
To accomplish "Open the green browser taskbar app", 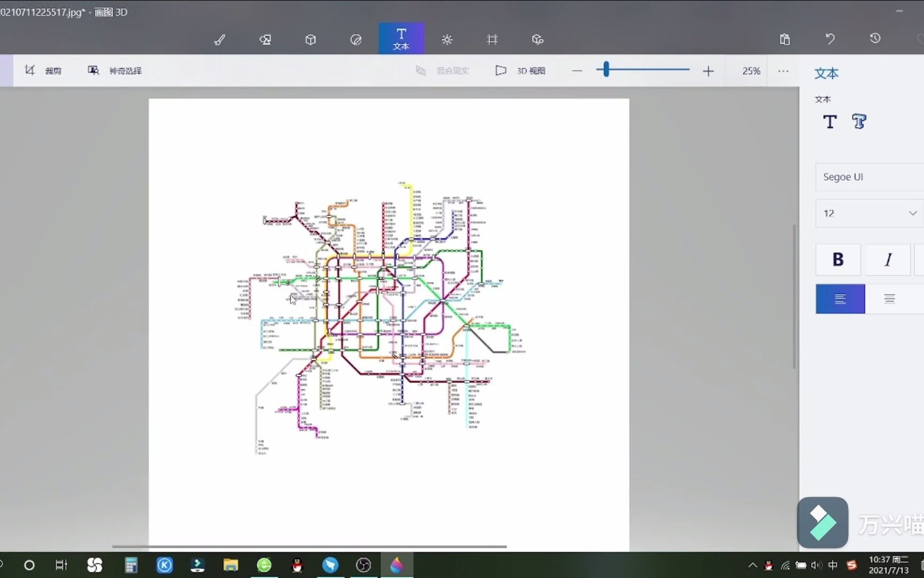I will [264, 565].
